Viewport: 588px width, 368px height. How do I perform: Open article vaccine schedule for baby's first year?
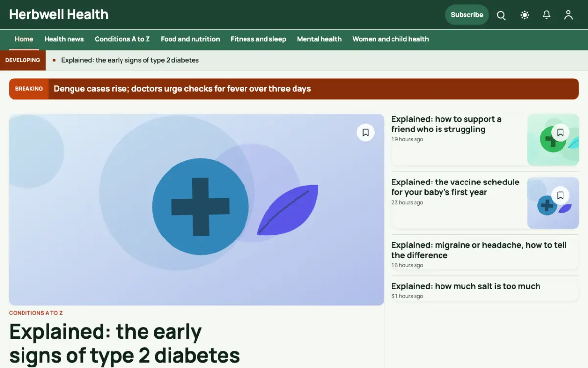coord(455,187)
